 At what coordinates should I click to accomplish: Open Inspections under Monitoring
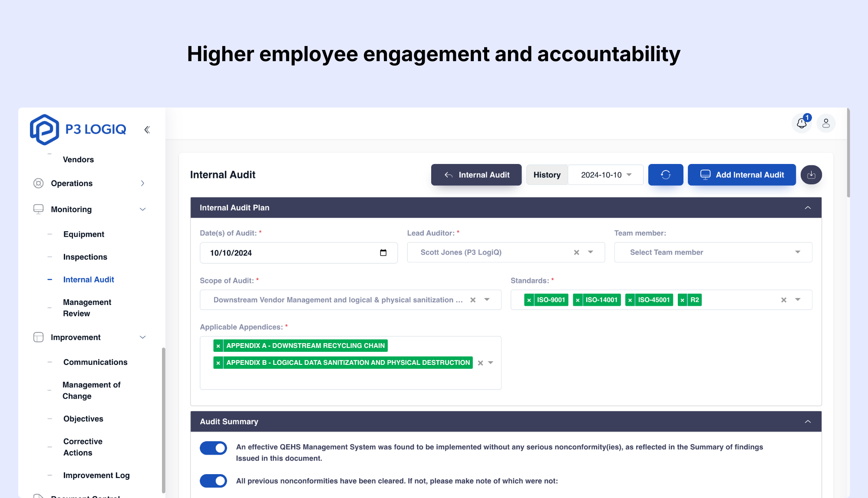85,257
